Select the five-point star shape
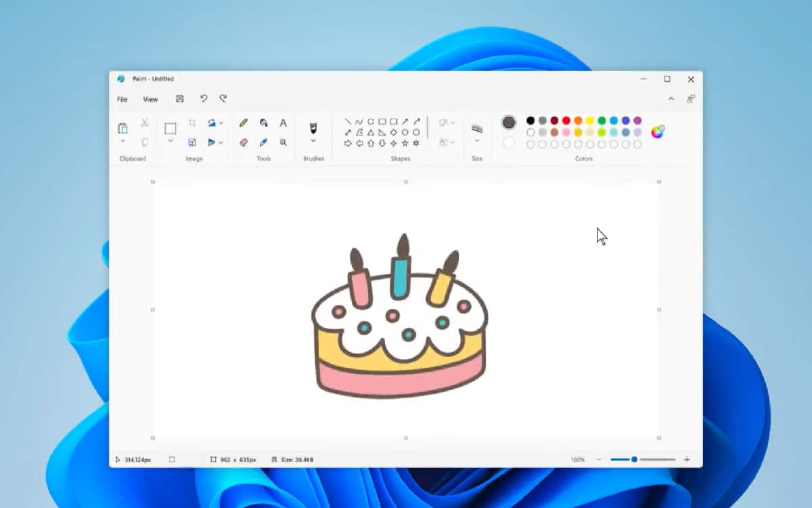The height and width of the screenshot is (508, 812). pyautogui.click(x=405, y=144)
